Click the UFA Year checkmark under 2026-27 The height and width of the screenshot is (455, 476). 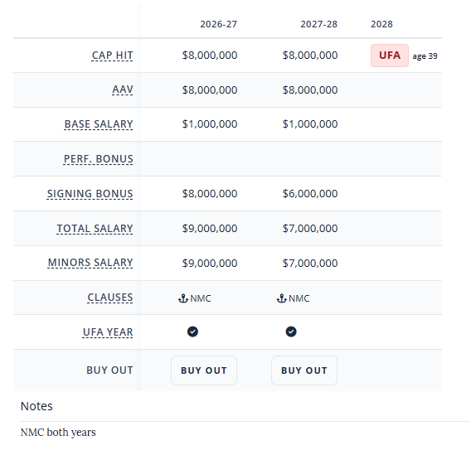pos(192,332)
